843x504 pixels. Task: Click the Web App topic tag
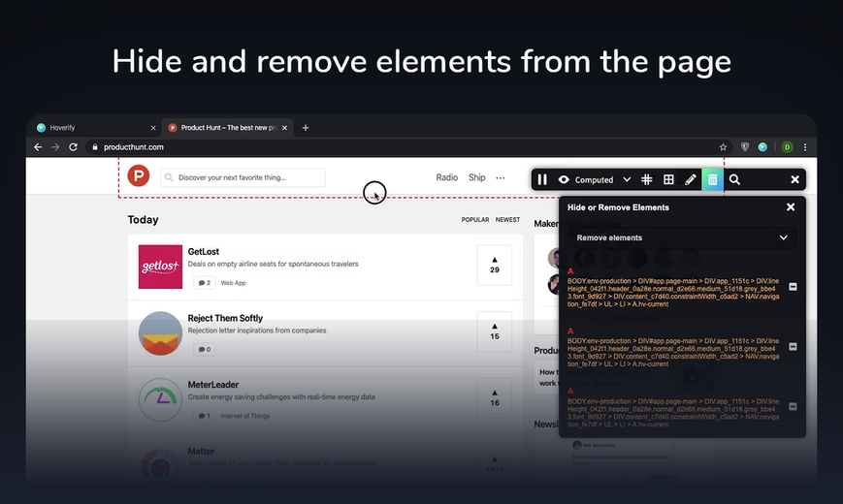pos(234,283)
